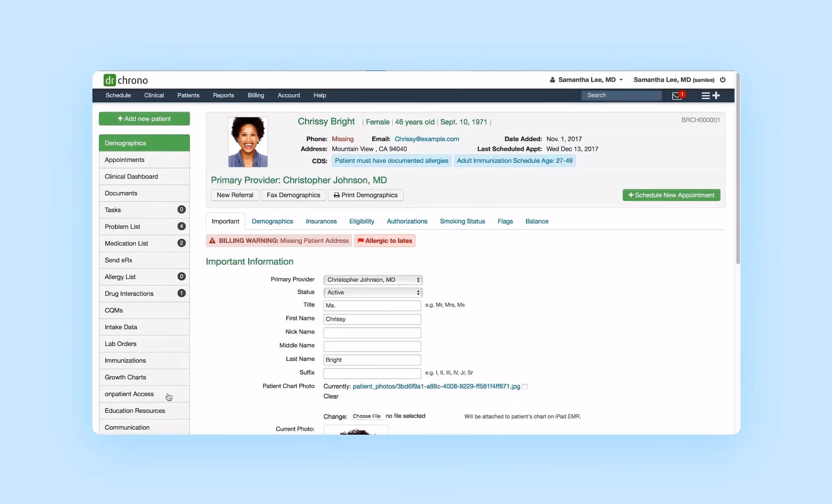Viewport: 832px width, 504px height.
Task: Click the power logout icon at top right
Action: [x=723, y=80]
